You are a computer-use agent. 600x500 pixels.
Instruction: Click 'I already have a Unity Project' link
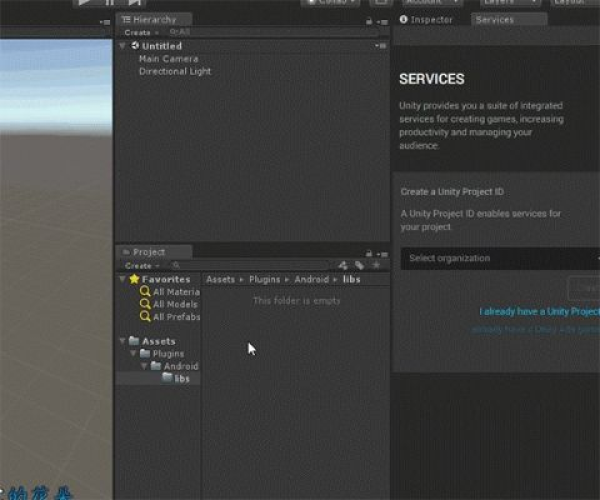point(540,312)
